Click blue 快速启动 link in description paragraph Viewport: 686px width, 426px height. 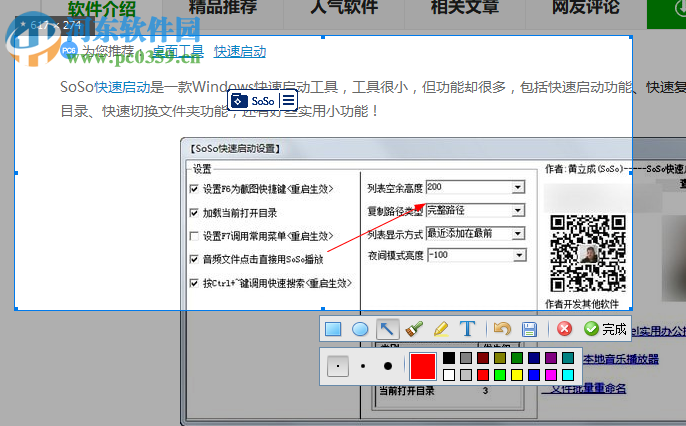122,87
